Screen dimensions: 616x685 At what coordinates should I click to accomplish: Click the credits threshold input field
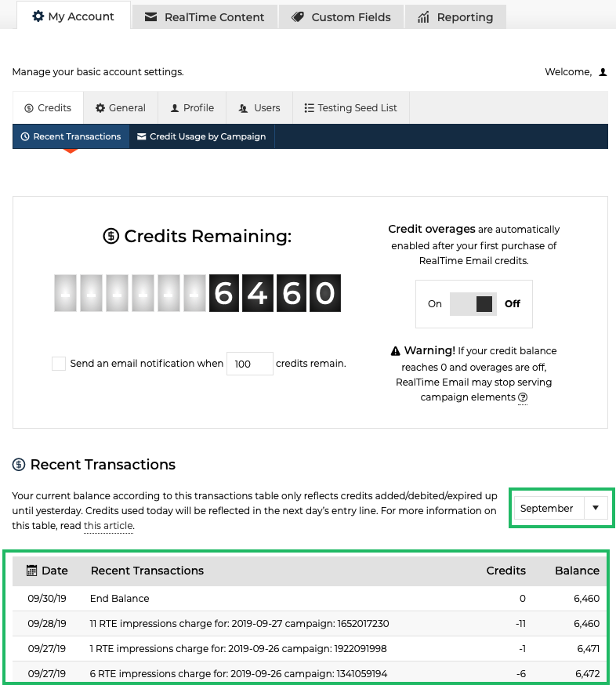[249, 364]
